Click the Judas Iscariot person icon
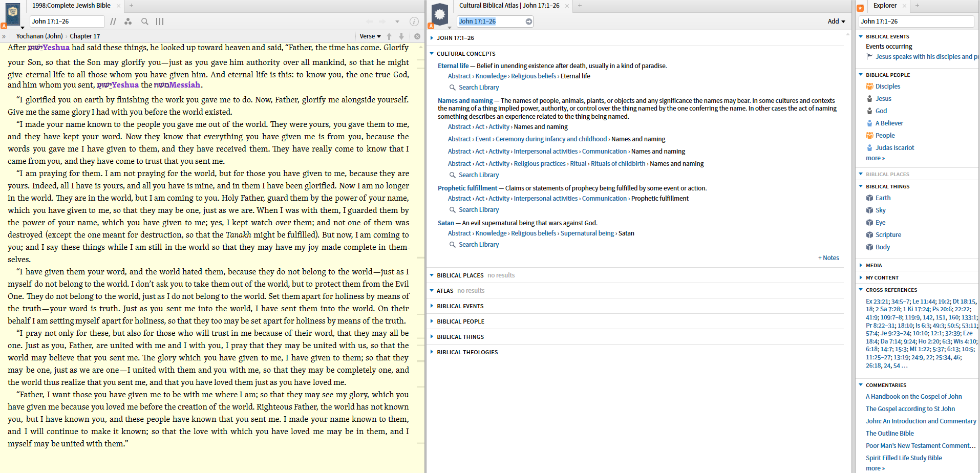This screenshot has width=980, height=473. pyautogui.click(x=869, y=148)
